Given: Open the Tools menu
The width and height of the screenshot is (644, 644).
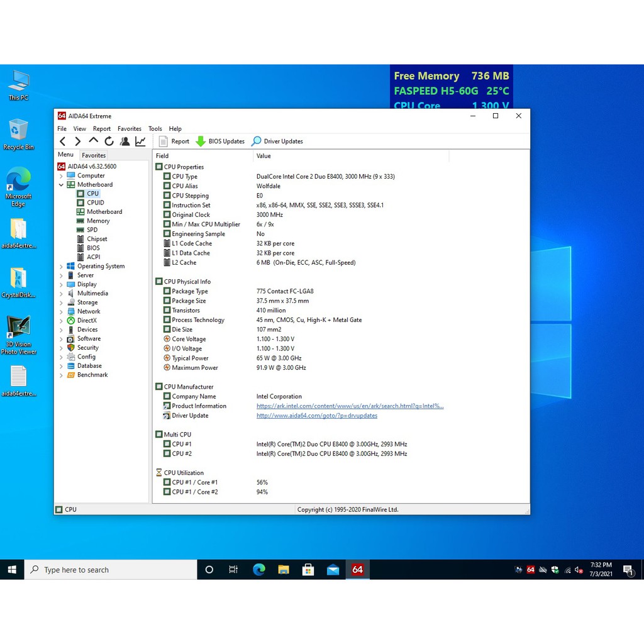Looking at the screenshot, I should (155, 128).
